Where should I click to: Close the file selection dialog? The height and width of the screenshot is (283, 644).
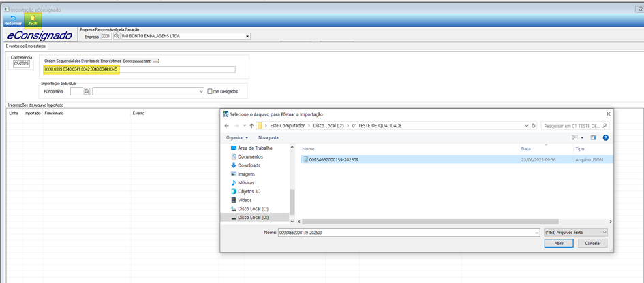(609, 114)
